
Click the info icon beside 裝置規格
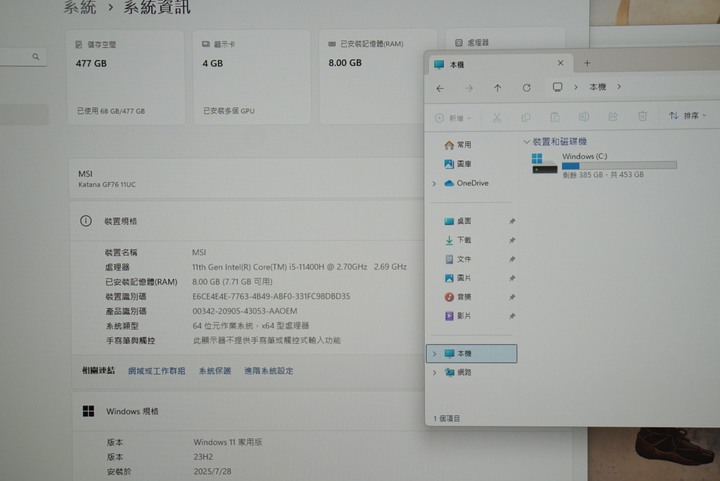coord(86,221)
